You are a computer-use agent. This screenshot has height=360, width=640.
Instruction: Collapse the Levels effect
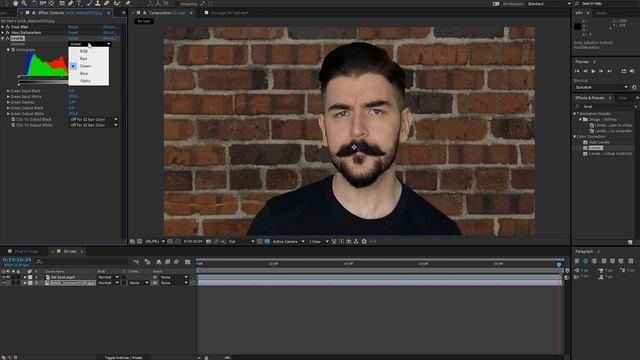click(x=3, y=38)
